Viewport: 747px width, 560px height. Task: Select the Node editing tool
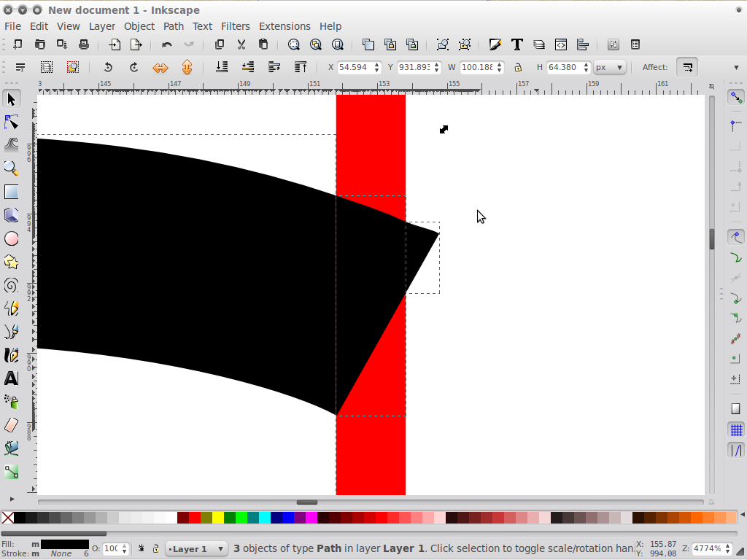click(12, 122)
